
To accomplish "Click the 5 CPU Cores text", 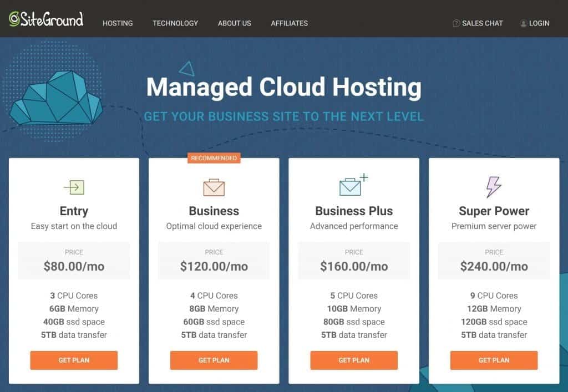I will click(354, 296).
